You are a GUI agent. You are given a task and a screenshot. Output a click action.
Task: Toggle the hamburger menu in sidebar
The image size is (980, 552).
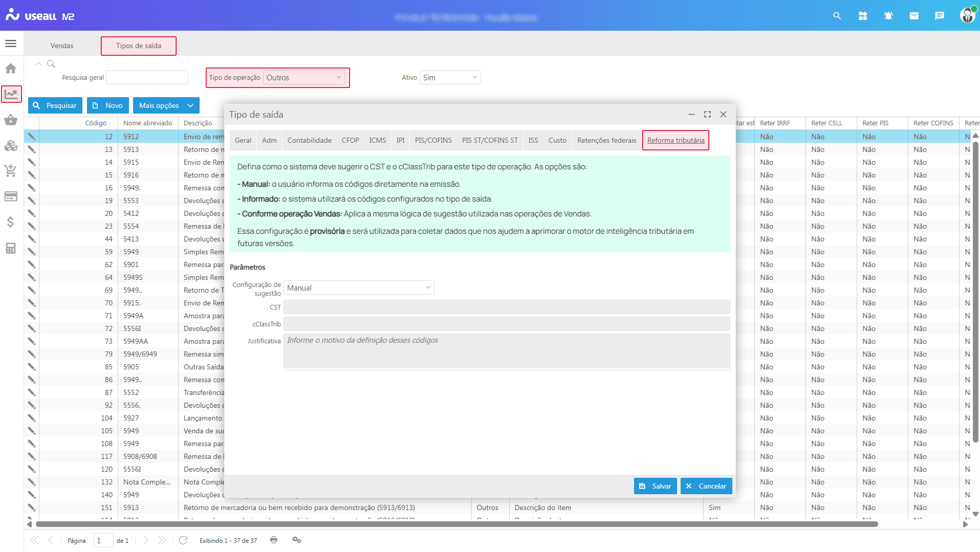[11, 43]
